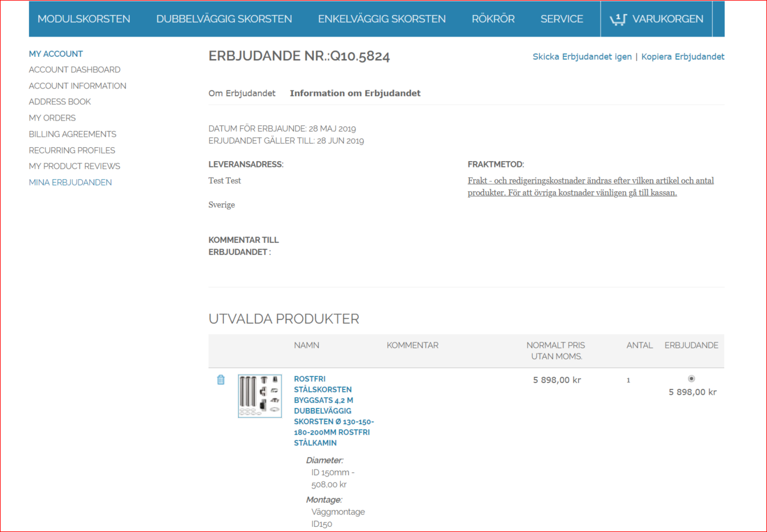Screen dimensions: 767x532
Task: Click the Erbjudande column header
Action: [691, 345]
